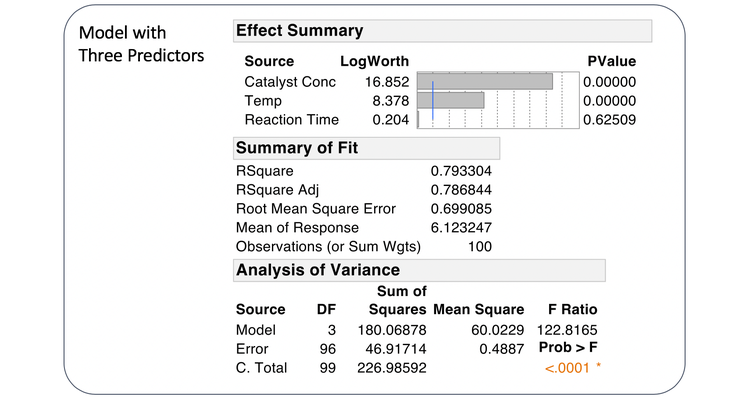
Task: Click the Catalyst Conc LogWorth bar
Action: [x=485, y=82]
